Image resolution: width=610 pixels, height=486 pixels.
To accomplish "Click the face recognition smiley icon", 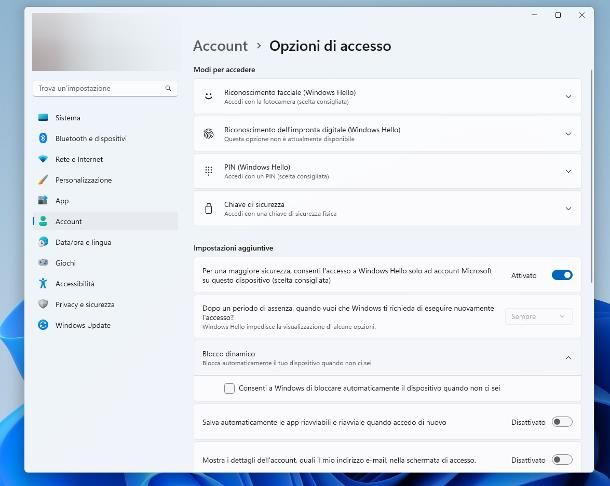I will 209,96.
